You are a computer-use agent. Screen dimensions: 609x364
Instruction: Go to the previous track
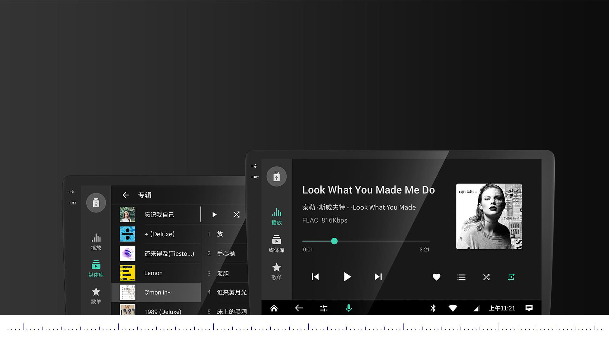[315, 277]
